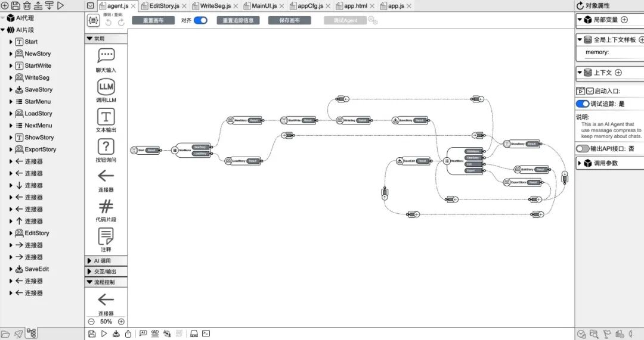The image size is (644, 340).
Task: Select the 注释 note icon
Action: click(x=106, y=236)
